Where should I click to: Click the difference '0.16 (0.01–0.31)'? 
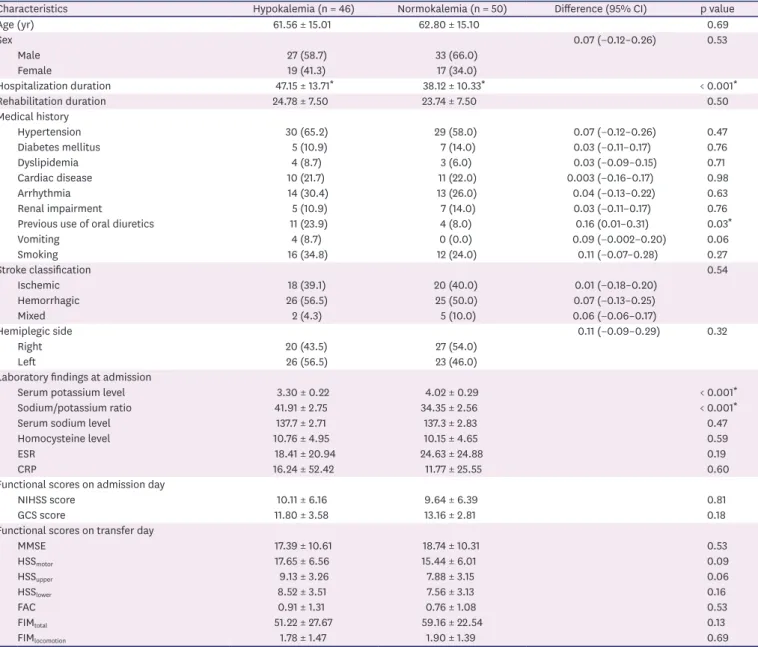tap(612, 224)
